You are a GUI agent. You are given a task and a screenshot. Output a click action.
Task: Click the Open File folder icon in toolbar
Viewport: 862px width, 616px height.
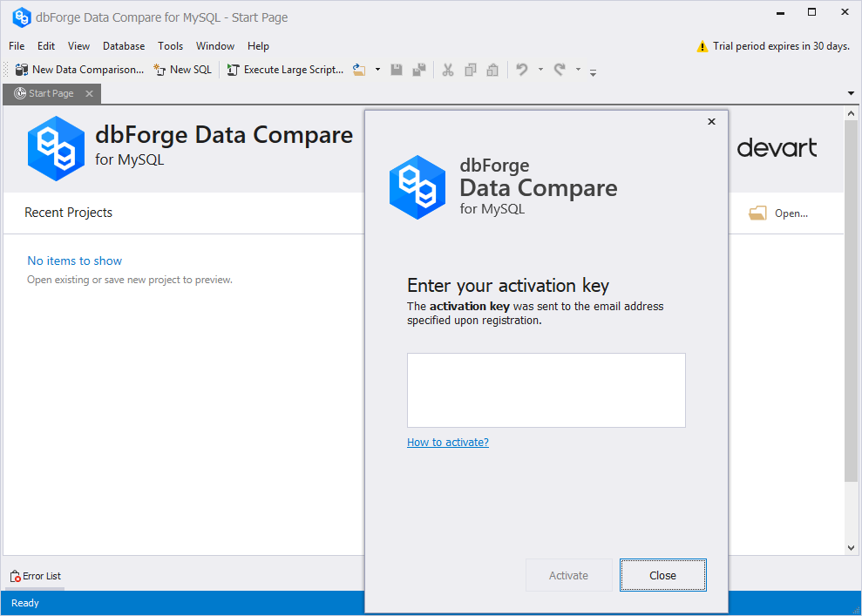tap(359, 70)
